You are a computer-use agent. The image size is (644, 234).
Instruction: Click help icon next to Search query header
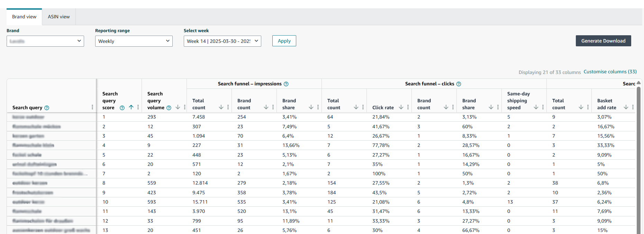47,108
